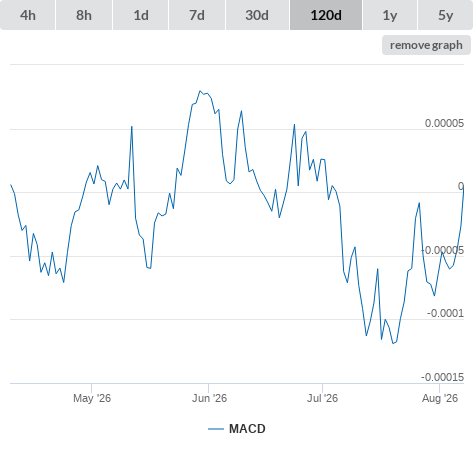Image resolution: width=474 pixels, height=455 pixels.
Task: Click the -0.00015 y-axis label
Action: coord(442,377)
